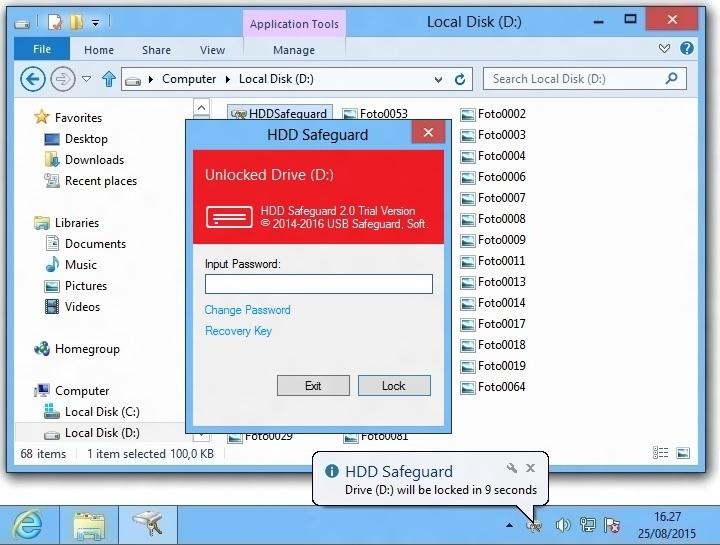720x545 pixels.
Task: Open the Videos library
Action: click(82, 307)
